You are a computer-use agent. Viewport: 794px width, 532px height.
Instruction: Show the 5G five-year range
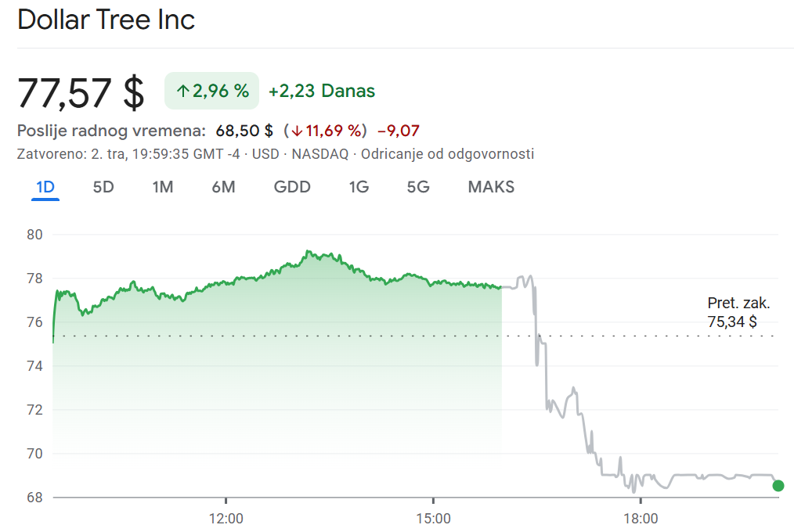click(418, 187)
